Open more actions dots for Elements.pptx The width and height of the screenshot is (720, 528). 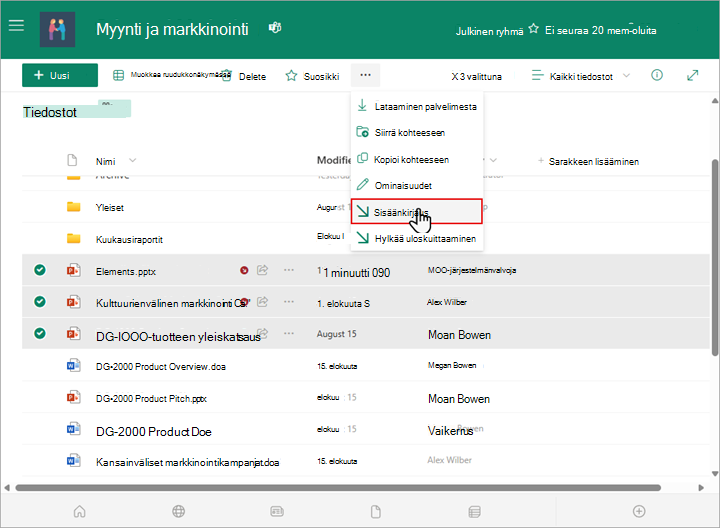[x=289, y=270]
